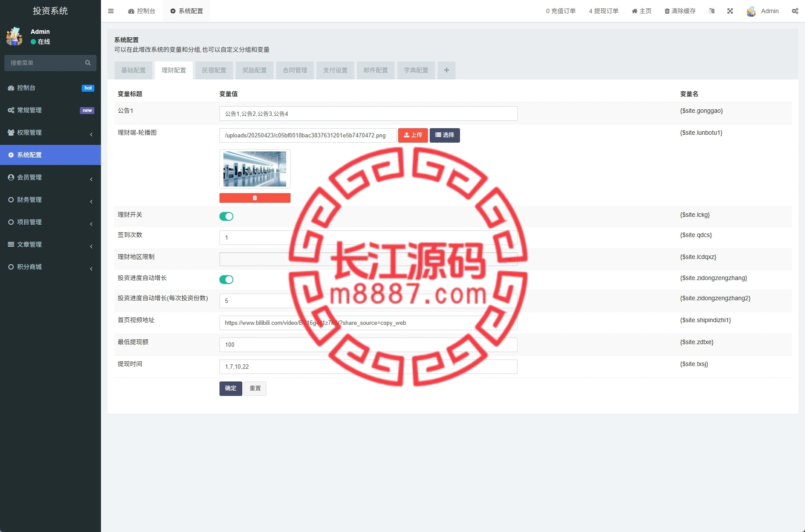This screenshot has width=805, height=532.
Task: Select 系统配置 in the sidebar
Action: pyautogui.click(x=50, y=155)
